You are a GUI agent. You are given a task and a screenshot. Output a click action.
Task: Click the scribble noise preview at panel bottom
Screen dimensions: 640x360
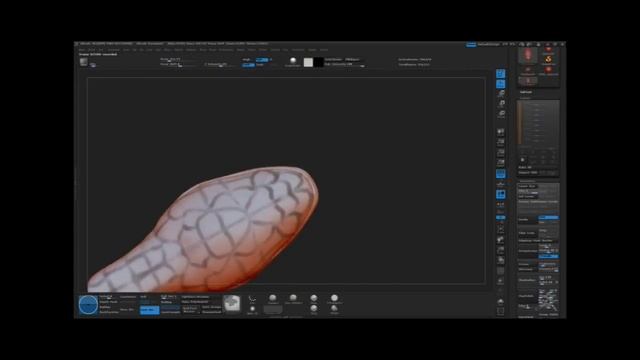click(x=548, y=301)
